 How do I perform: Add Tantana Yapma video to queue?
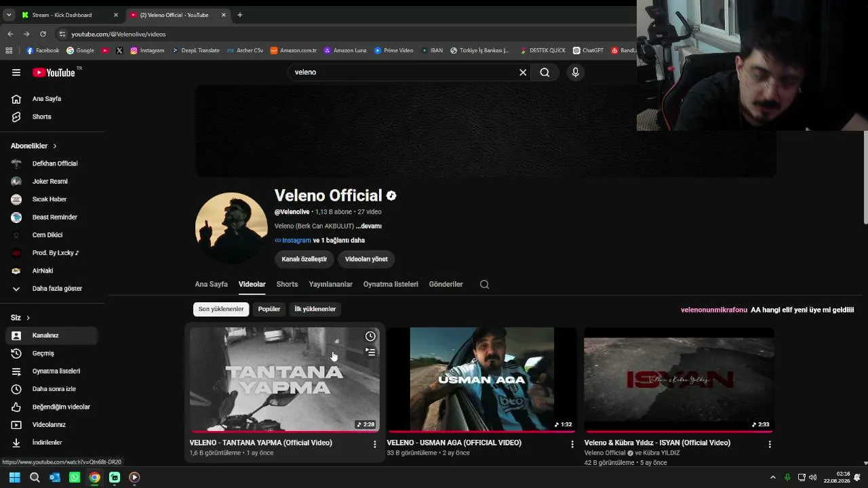[370, 352]
